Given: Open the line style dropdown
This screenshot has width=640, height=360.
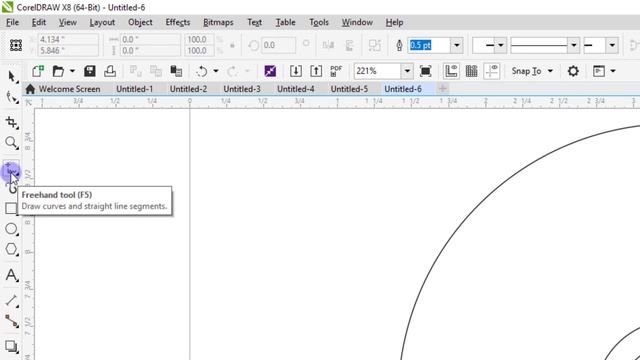Looking at the screenshot, I should click(573, 45).
